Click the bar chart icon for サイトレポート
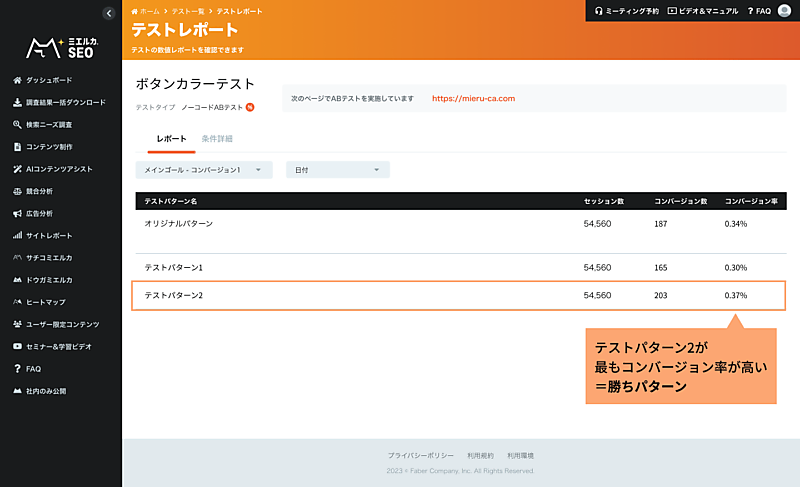Image resolution: width=800 pixels, height=487 pixels. click(x=17, y=236)
